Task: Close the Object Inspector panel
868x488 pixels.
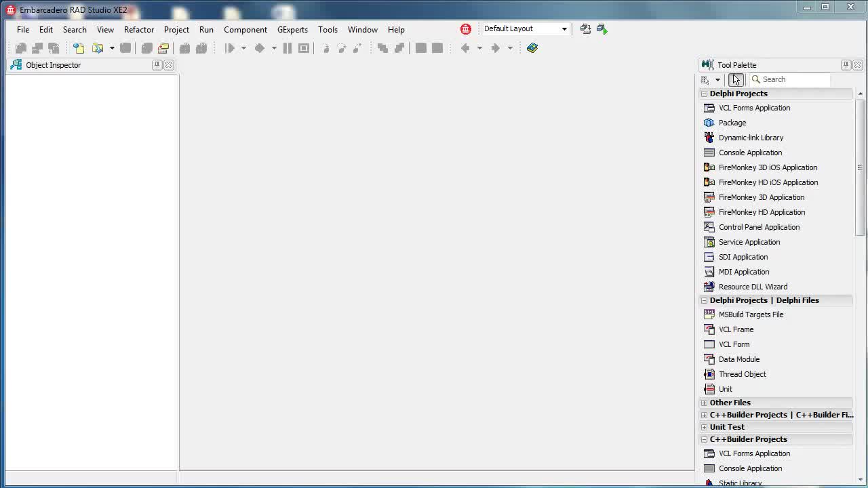Action: (169, 65)
